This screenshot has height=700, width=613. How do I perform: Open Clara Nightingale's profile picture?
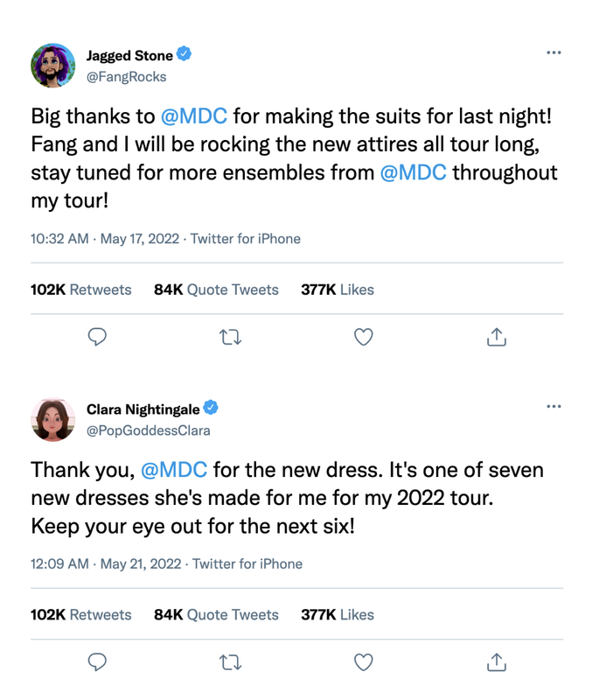tap(53, 419)
